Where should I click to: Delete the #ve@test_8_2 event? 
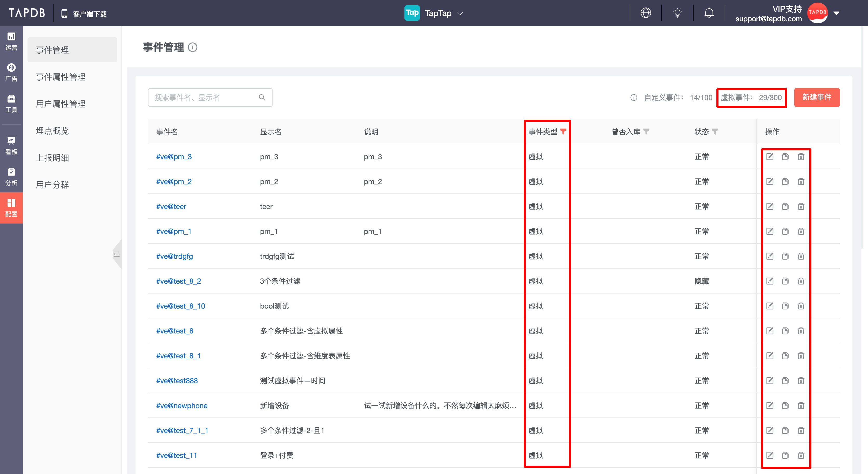801,281
